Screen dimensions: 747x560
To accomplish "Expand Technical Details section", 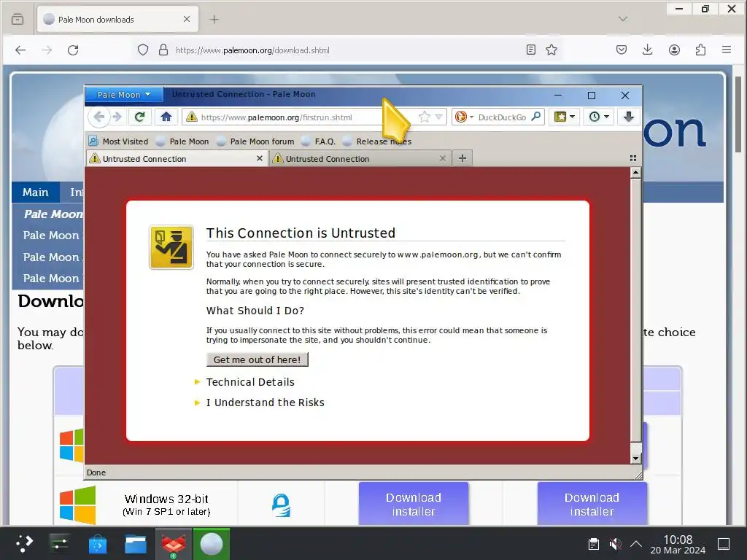I will click(x=250, y=382).
